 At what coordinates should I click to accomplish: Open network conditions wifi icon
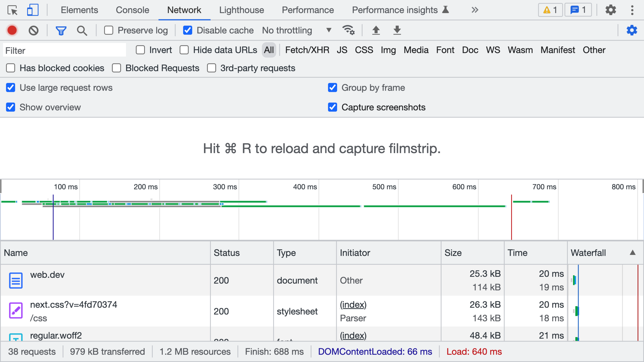click(x=348, y=30)
